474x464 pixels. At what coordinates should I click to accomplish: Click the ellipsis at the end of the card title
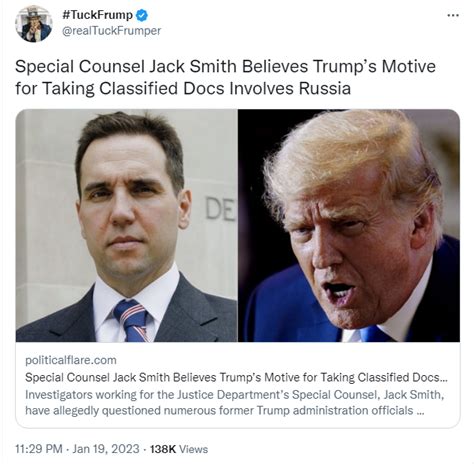coord(443,380)
